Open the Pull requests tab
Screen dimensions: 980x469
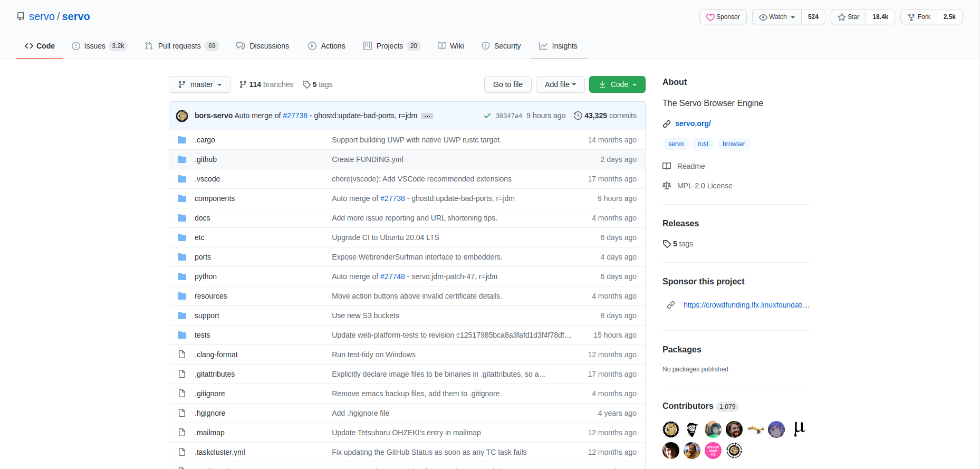[x=179, y=46]
